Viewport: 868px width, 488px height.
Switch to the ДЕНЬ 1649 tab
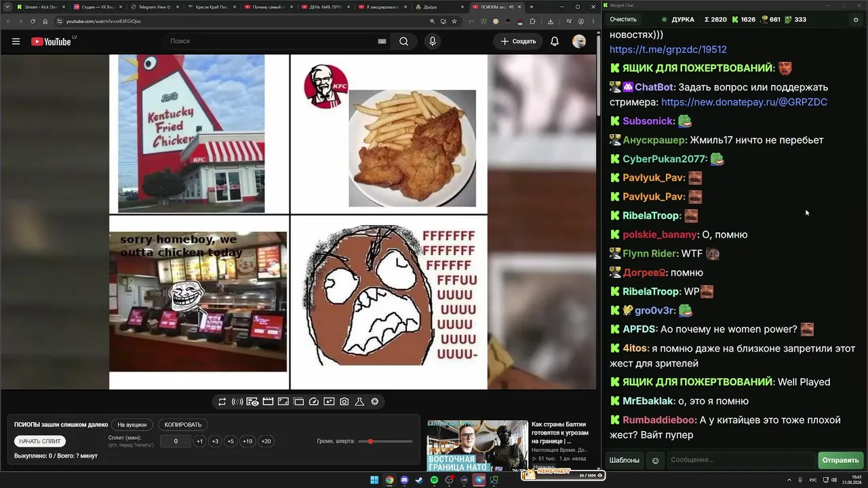[324, 7]
